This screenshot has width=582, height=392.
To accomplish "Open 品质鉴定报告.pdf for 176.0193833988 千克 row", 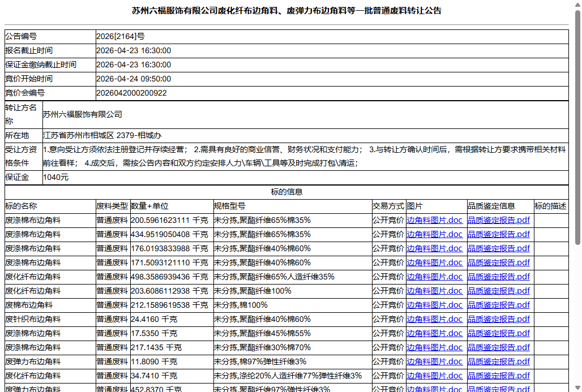I will coord(498,248).
